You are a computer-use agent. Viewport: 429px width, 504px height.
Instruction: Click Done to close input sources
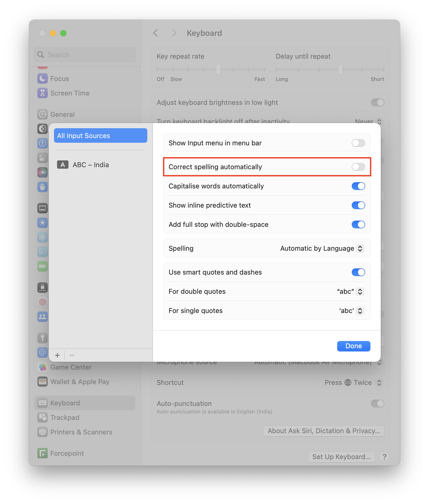[354, 346]
